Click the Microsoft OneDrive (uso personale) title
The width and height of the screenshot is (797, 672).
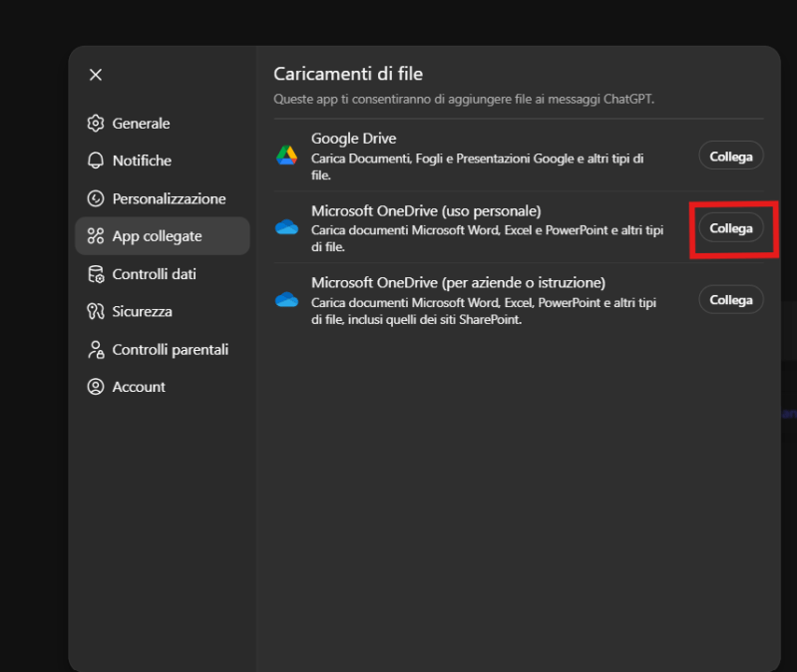click(x=426, y=211)
